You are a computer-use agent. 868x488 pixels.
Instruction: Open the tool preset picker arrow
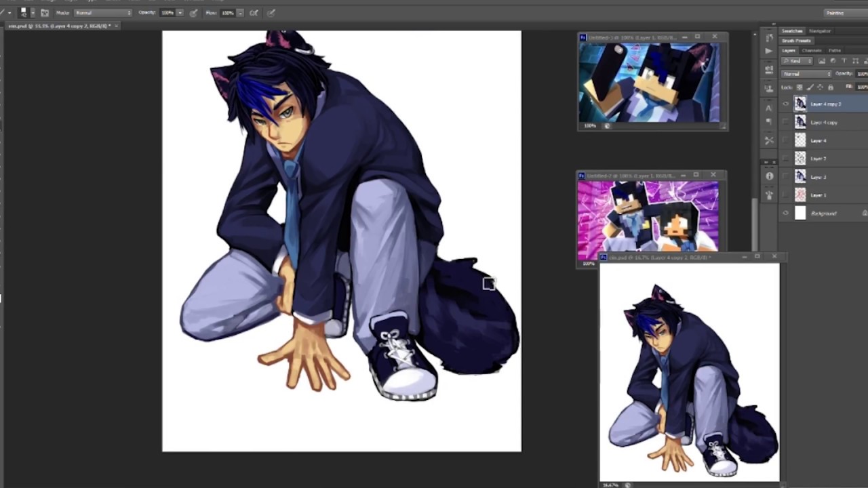[x=9, y=13]
